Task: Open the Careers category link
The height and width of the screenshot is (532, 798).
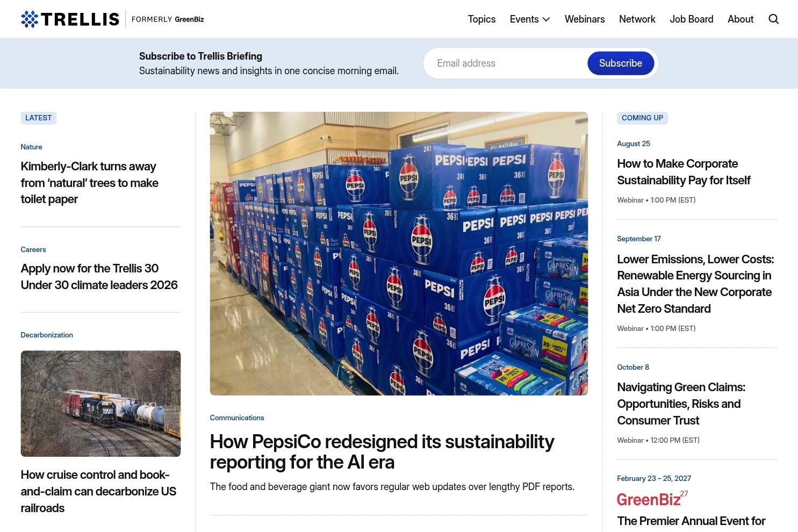Action: coord(33,249)
